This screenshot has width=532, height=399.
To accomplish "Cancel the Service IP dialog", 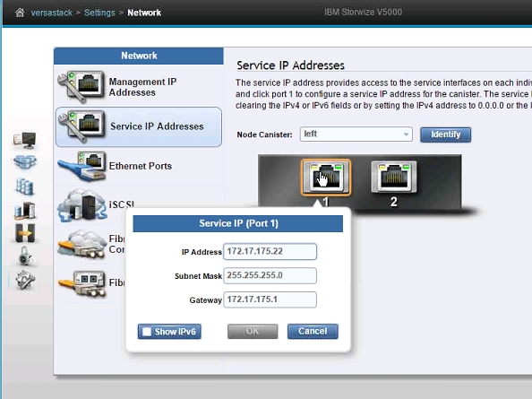I will (313, 331).
